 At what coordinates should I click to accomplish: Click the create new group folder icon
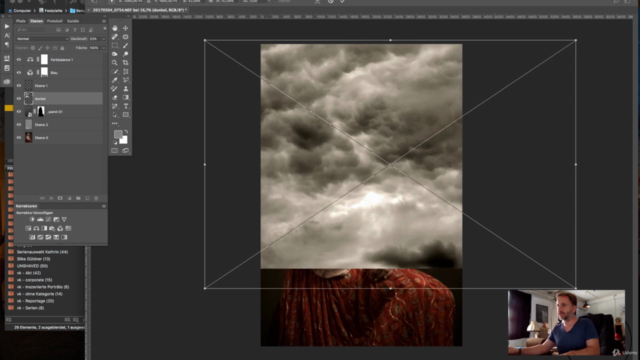78,198
